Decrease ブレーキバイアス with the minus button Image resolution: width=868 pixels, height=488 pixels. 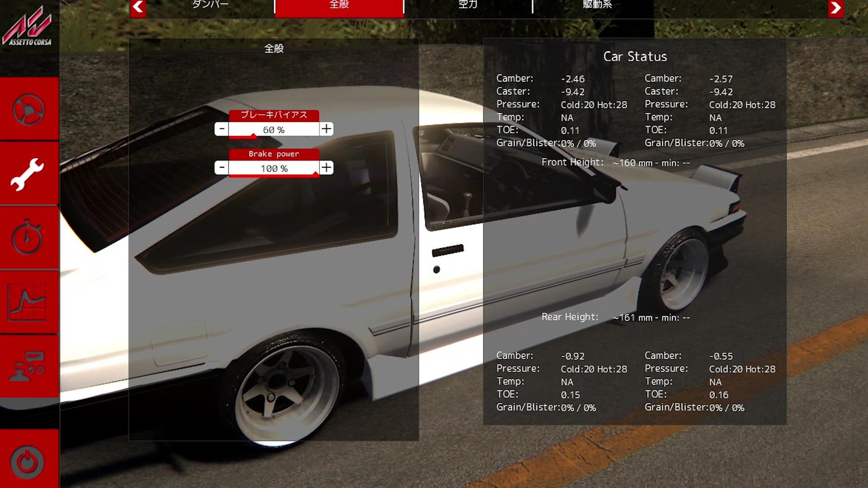pos(222,129)
